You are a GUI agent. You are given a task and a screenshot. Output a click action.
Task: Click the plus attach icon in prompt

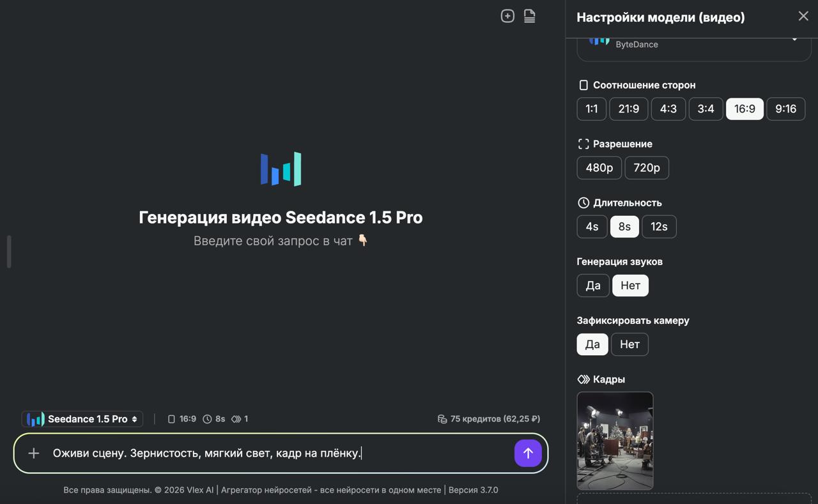(34, 453)
